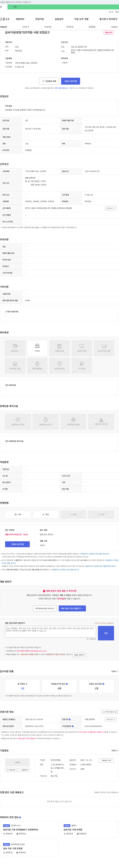This screenshot has width=119, height=868.
Task: Click the blue 전송 button
Action: click(x=106, y=633)
